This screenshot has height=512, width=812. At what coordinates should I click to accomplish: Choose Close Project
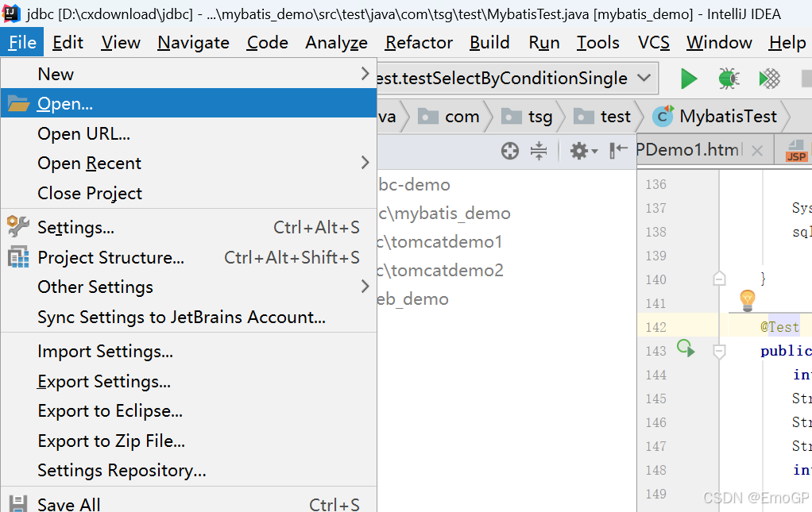(188, 193)
